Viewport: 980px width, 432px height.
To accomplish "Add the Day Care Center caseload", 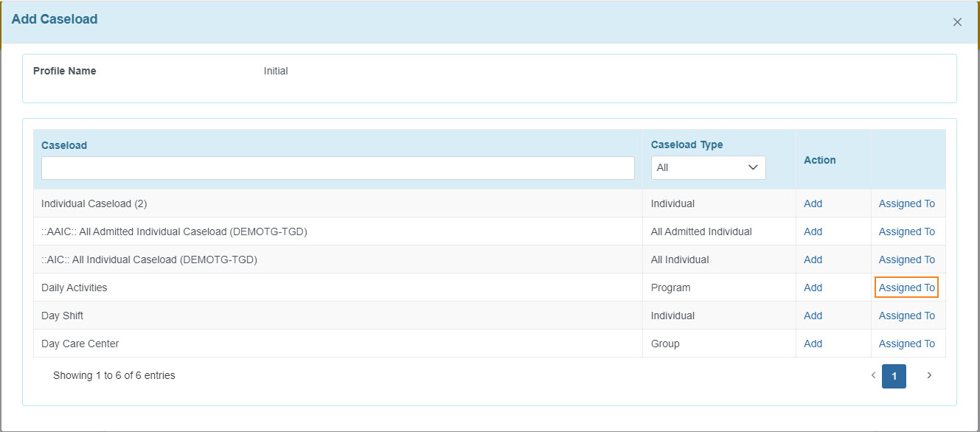I will click(813, 344).
